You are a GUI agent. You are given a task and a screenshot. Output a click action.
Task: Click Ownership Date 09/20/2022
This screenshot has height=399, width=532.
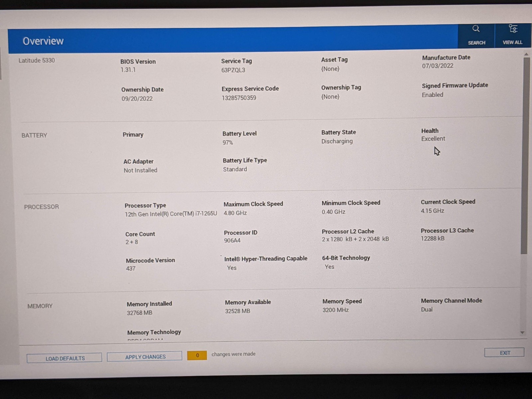point(137,99)
